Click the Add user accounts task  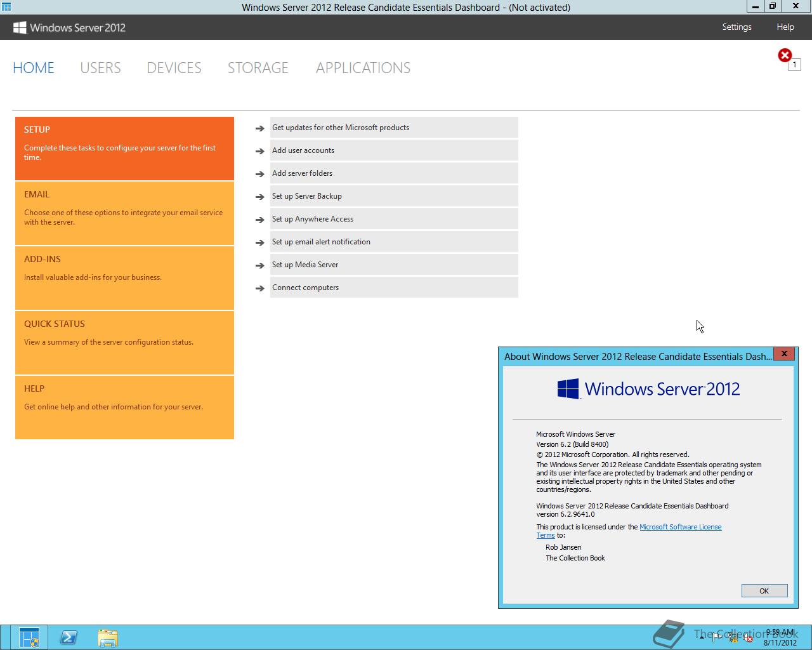click(x=394, y=150)
